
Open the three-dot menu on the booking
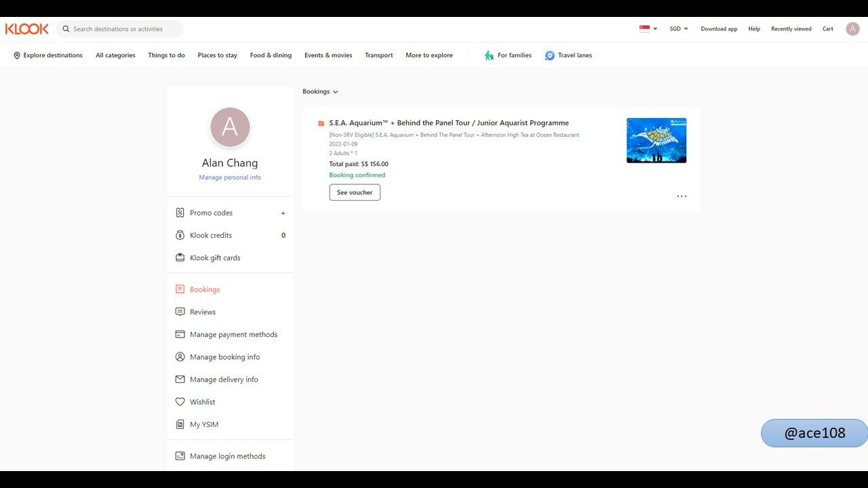tap(682, 197)
